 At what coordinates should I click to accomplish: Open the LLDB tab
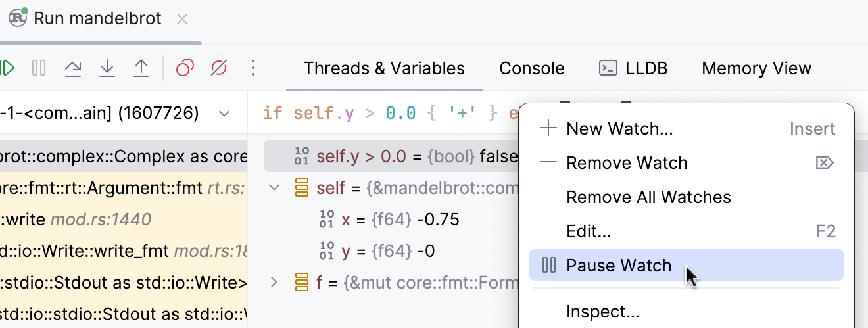coord(633,68)
